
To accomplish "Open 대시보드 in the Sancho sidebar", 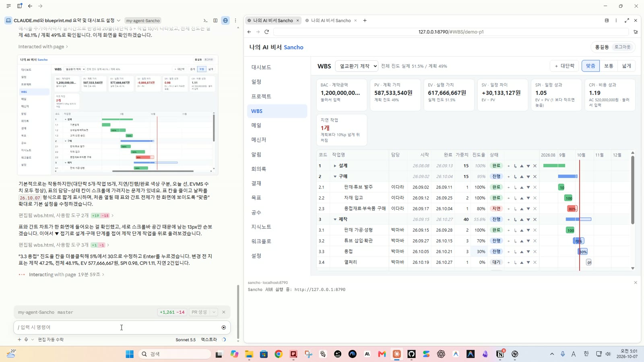I will (x=277, y=67).
